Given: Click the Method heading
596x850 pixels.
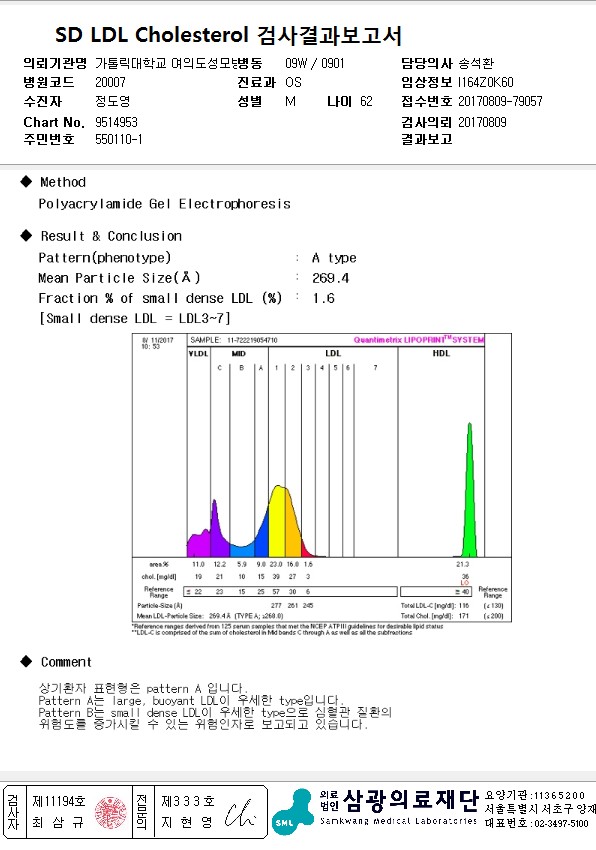Looking at the screenshot, I should tap(63, 182).
